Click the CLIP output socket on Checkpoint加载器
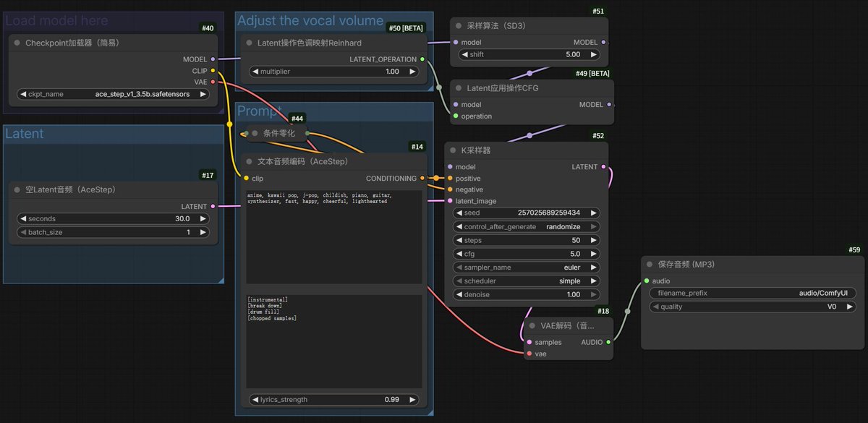Viewport: 868px width, 423px height. point(213,71)
